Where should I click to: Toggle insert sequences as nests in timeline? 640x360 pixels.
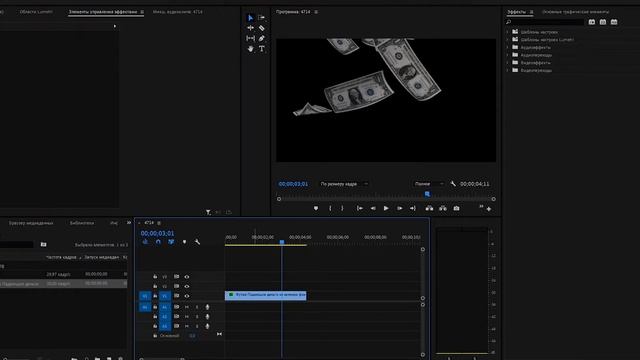click(145, 242)
